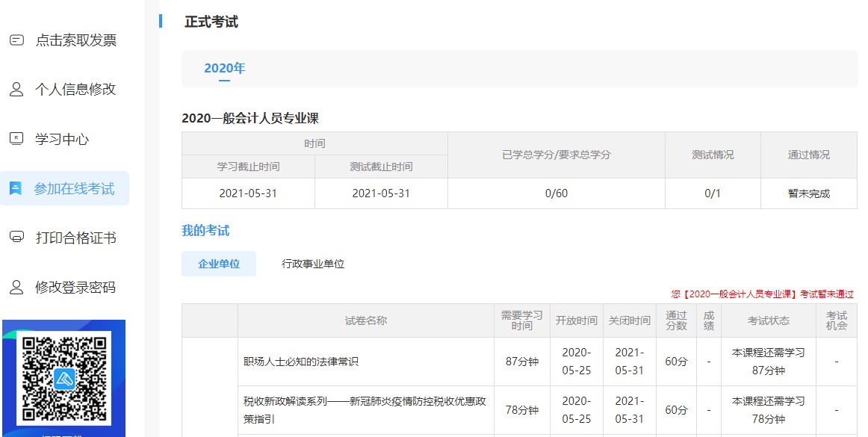Screen dimensions: 868x437
Task: Switch to the 企业单位 tab
Action: [x=218, y=263]
